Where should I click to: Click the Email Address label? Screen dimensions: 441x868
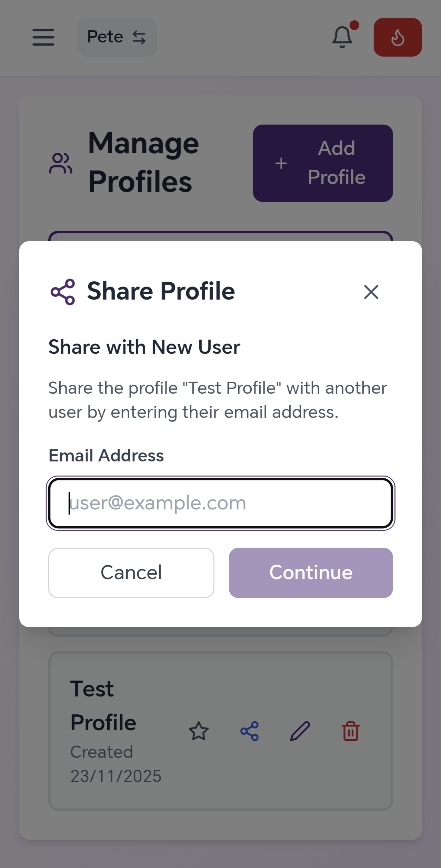tap(106, 456)
